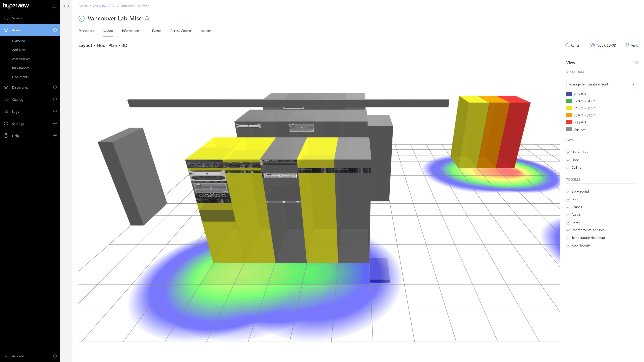Click the Settings gear icon in the sidebar

tap(6, 124)
